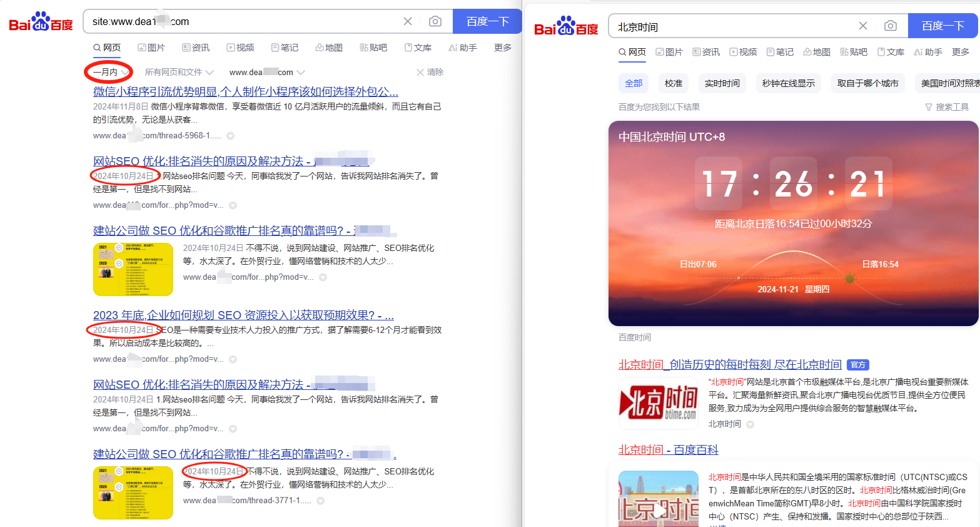
Task: Select the 全部 filter chip
Action: coord(634,83)
